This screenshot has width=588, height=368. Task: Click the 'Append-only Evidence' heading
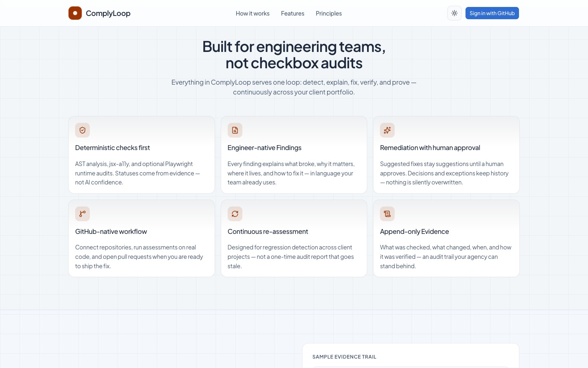(414, 231)
